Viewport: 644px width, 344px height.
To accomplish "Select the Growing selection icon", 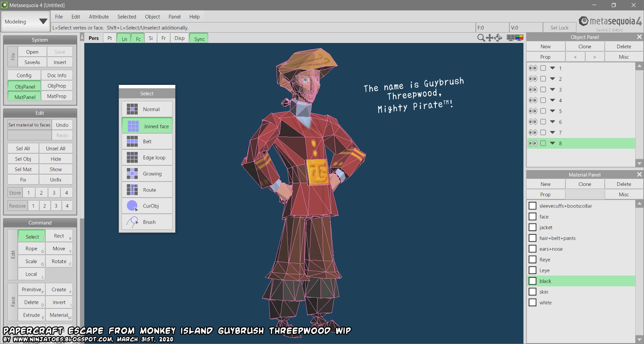I will 132,173.
